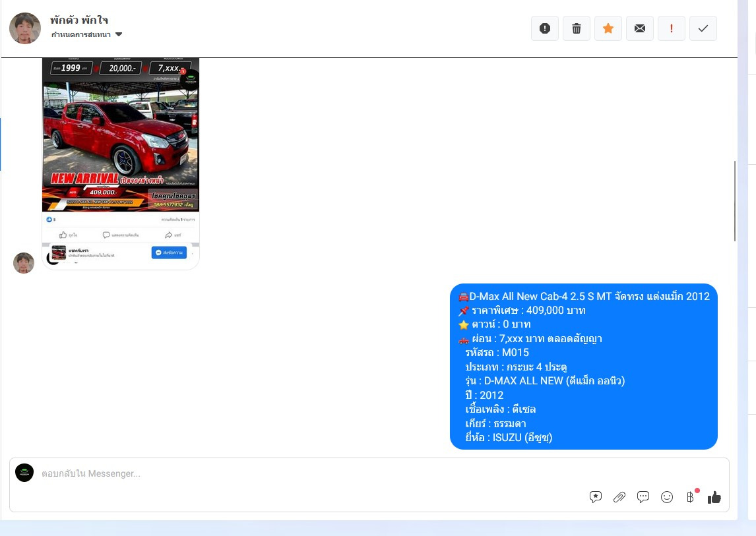
Task: Click contact name พักตัว พักใจ
Action: click(x=79, y=20)
